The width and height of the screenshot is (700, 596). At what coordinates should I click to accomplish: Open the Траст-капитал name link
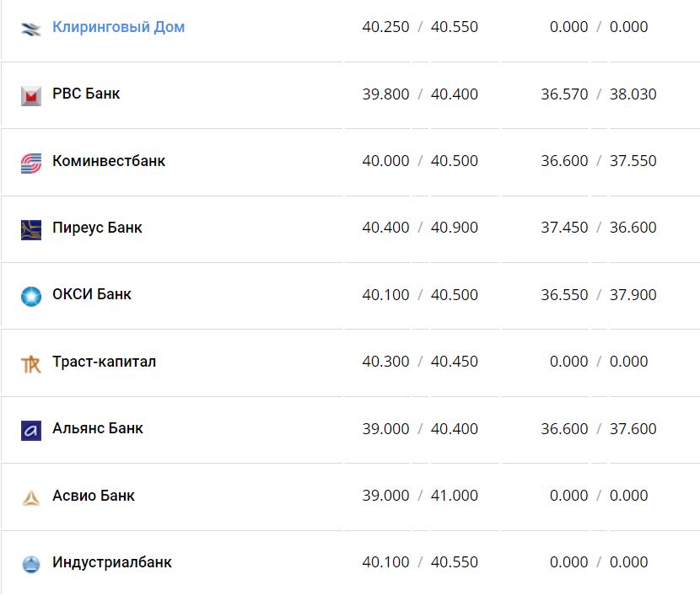click(104, 362)
